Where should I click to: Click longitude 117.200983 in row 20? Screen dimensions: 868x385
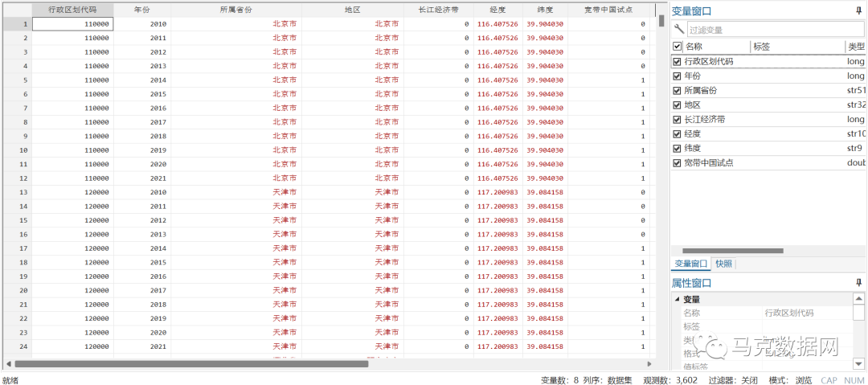[x=498, y=291]
